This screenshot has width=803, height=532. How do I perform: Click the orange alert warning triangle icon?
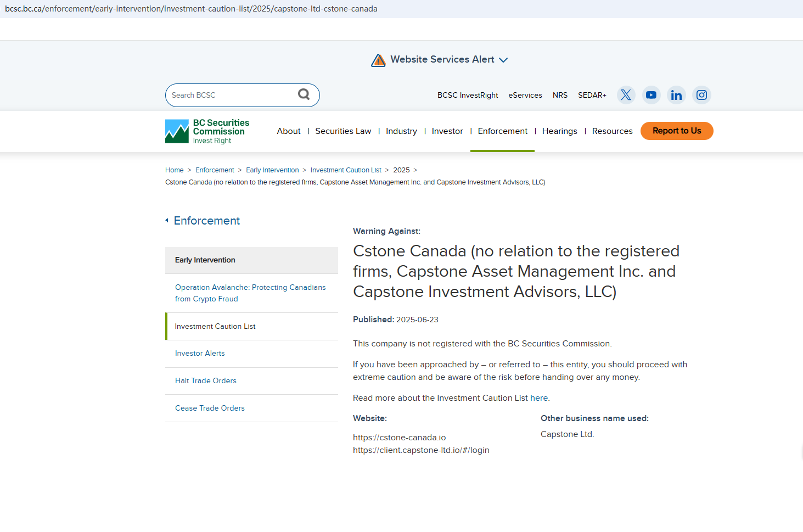tap(378, 60)
